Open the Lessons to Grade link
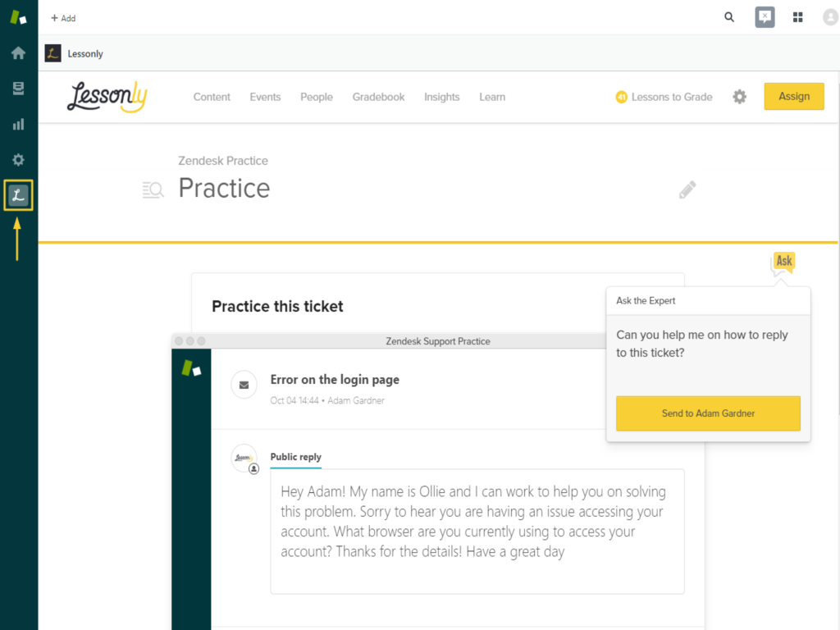This screenshot has height=630, width=840. point(664,97)
